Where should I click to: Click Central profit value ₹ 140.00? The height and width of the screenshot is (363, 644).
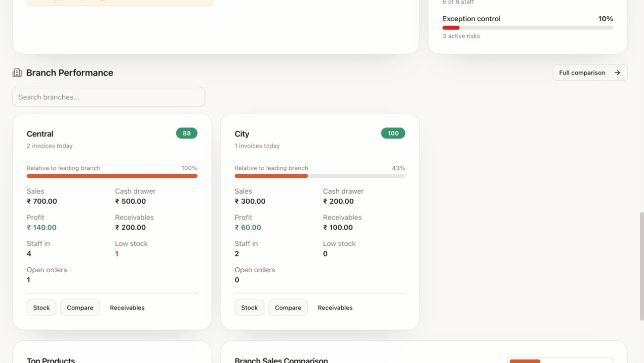pyautogui.click(x=42, y=228)
